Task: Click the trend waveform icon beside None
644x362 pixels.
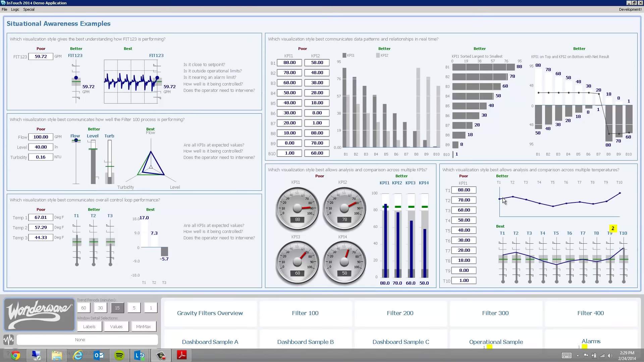Action: tap(8, 340)
